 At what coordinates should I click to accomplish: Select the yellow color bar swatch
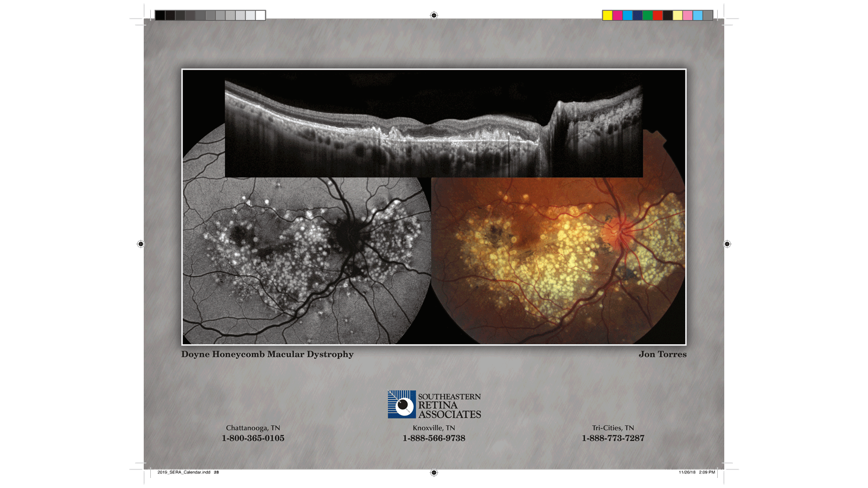pos(608,15)
